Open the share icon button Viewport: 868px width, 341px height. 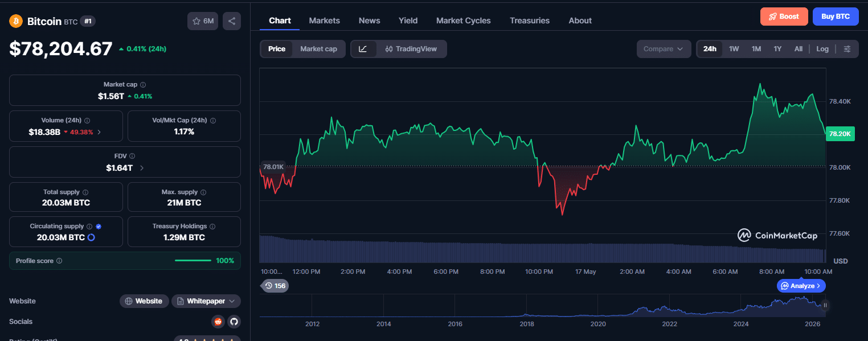[232, 21]
